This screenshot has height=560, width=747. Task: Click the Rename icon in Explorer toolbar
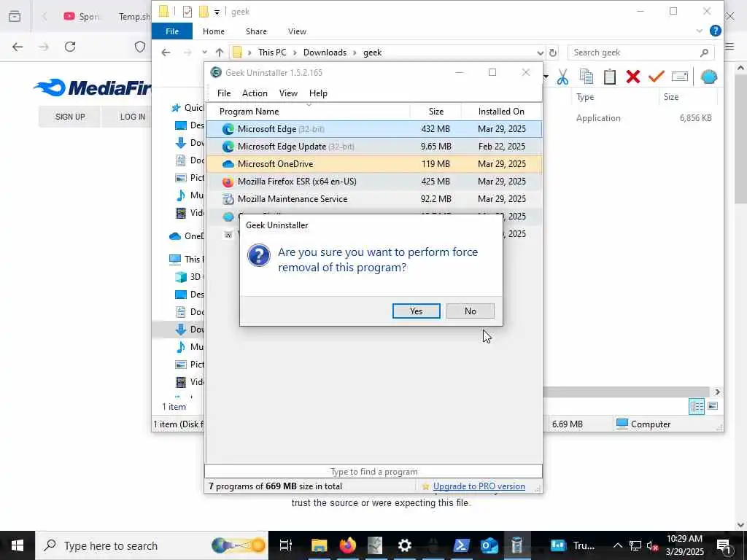tap(680, 77)
